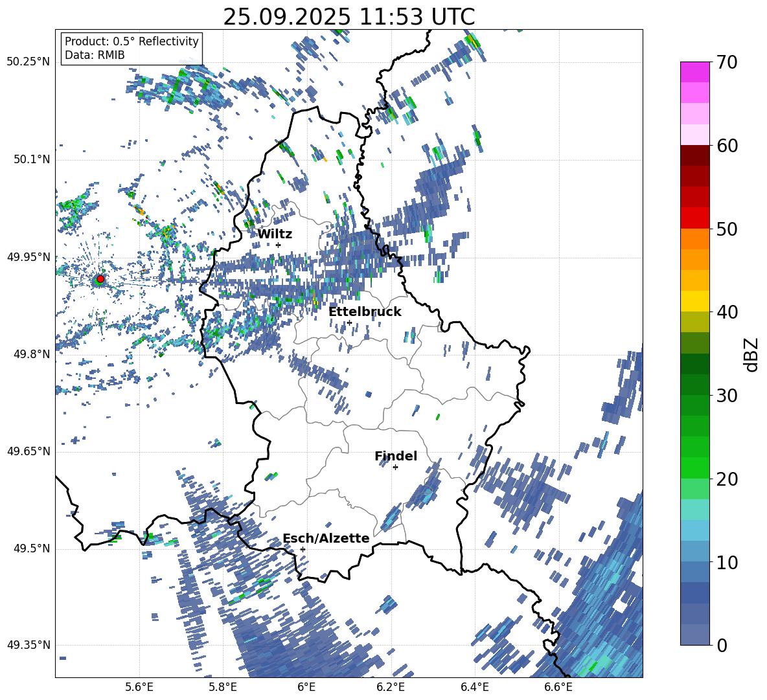Click the colorbar tick label 70

[x=727, y=62]
